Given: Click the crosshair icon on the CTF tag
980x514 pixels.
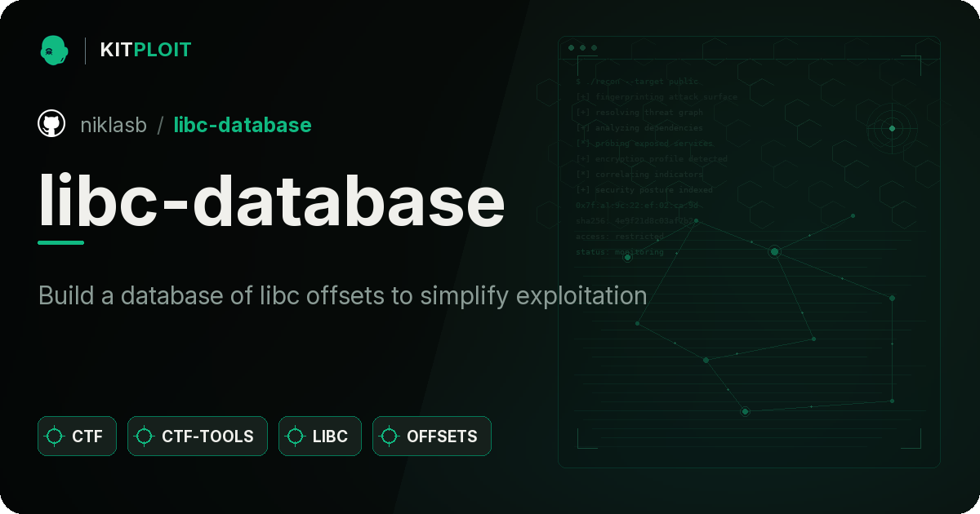Looking at the screenshot, I should click(x=55, y=436).
